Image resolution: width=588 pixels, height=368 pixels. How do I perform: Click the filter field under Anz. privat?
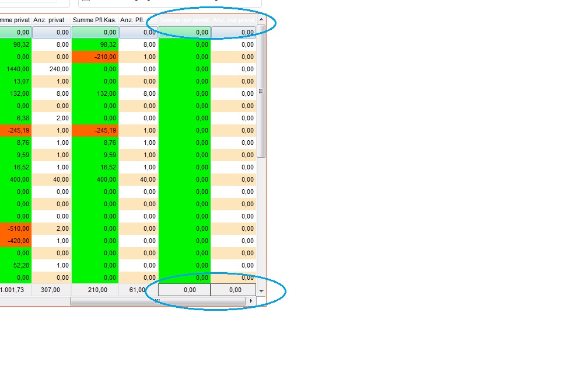point(51,32)
